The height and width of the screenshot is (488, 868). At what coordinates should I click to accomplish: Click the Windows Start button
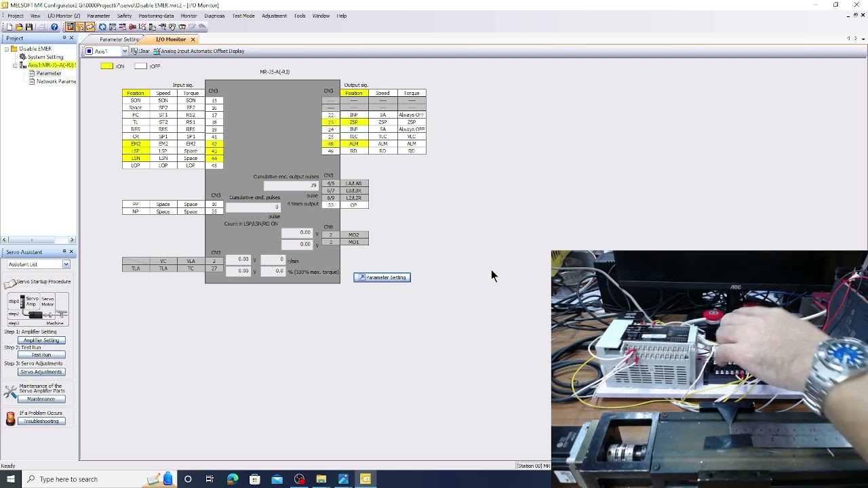pos(10,479)
